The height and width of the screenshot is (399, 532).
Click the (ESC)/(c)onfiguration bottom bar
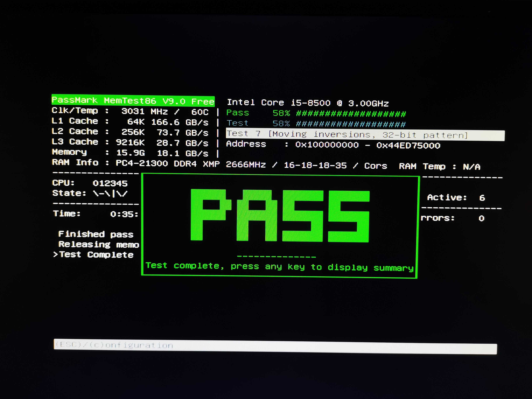[275, 346]
